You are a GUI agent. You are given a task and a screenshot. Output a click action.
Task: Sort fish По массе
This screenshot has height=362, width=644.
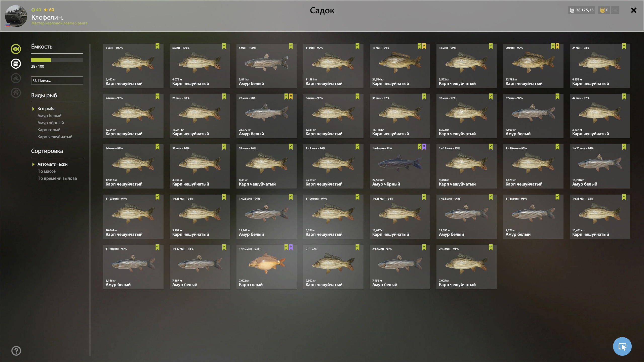tap(47, 171)
